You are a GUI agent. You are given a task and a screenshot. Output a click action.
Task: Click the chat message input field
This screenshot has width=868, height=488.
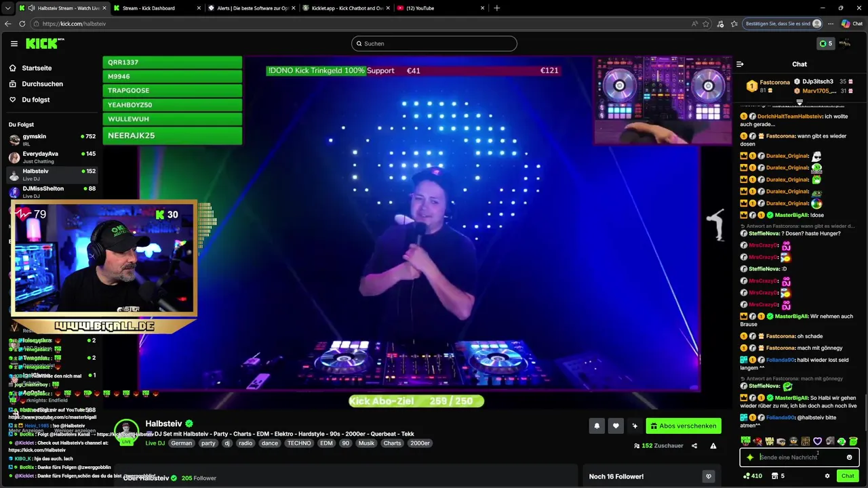pos(799,457)
